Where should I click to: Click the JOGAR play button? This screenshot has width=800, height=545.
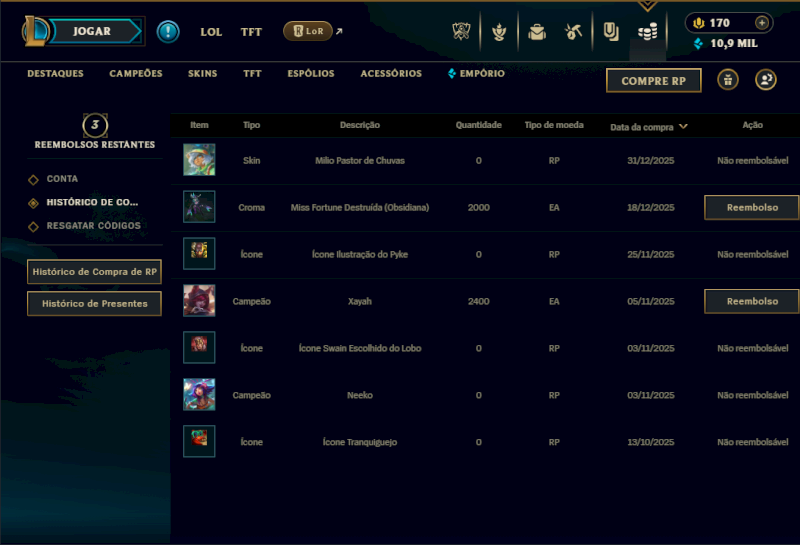click(94, 31)
